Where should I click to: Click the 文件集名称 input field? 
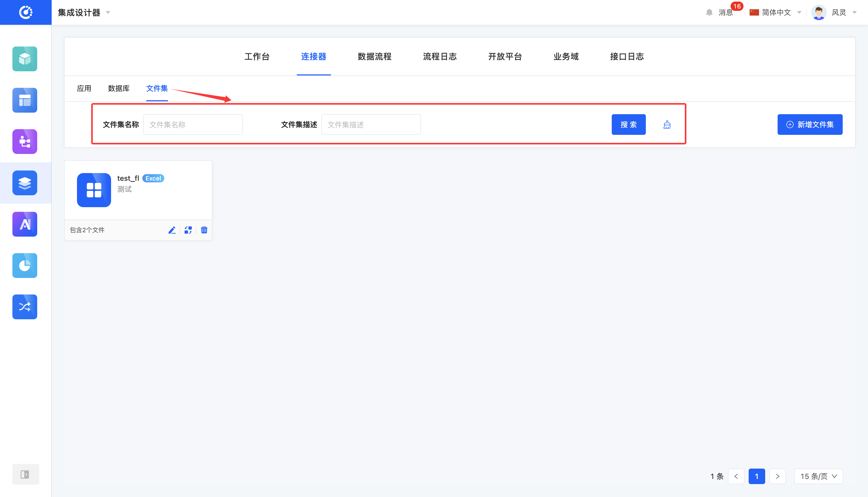tap(193, 125)
